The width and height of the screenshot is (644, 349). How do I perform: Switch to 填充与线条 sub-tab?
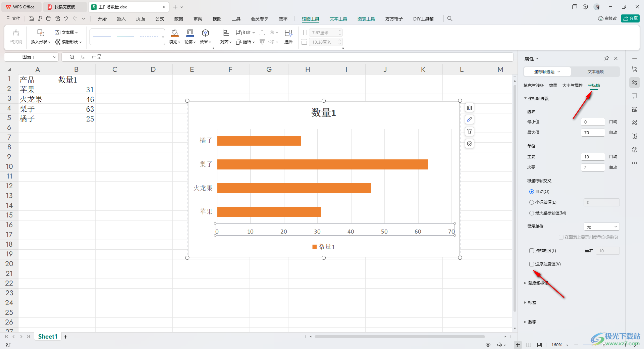(534, 86)
